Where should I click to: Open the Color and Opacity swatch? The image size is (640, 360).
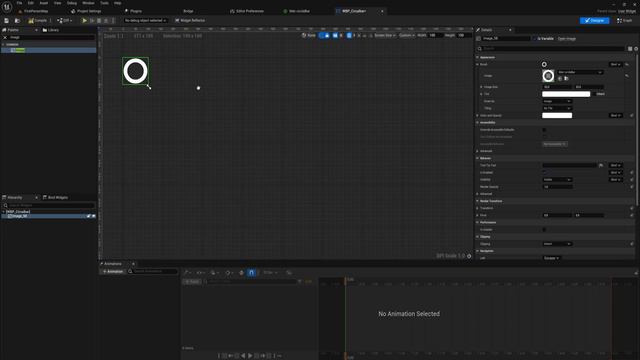pos(557,116)
